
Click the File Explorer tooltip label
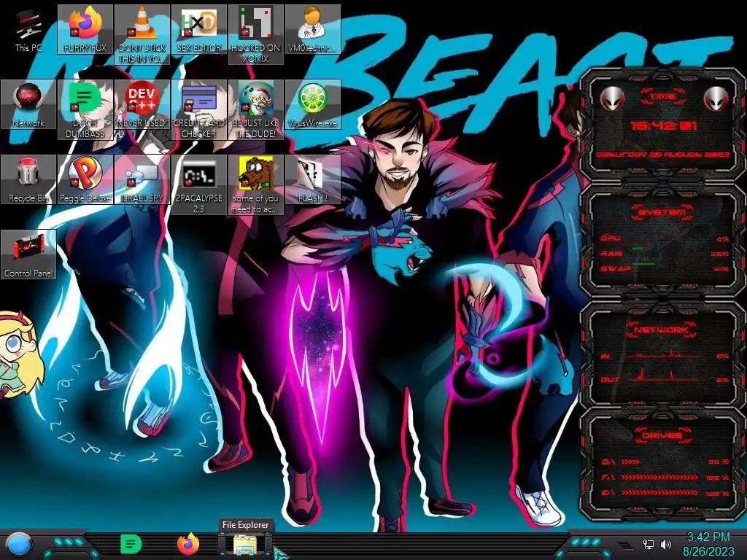[245, 525]
